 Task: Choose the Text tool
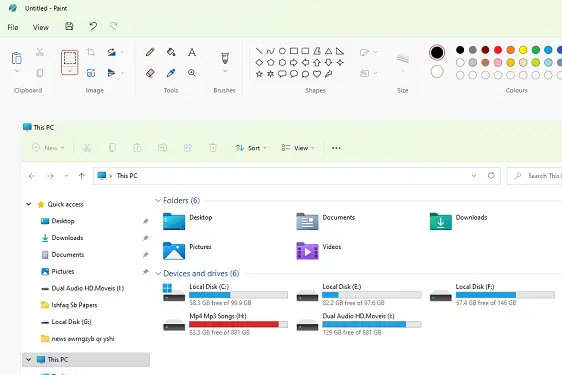pyautogui.click(x=192, y=52)
